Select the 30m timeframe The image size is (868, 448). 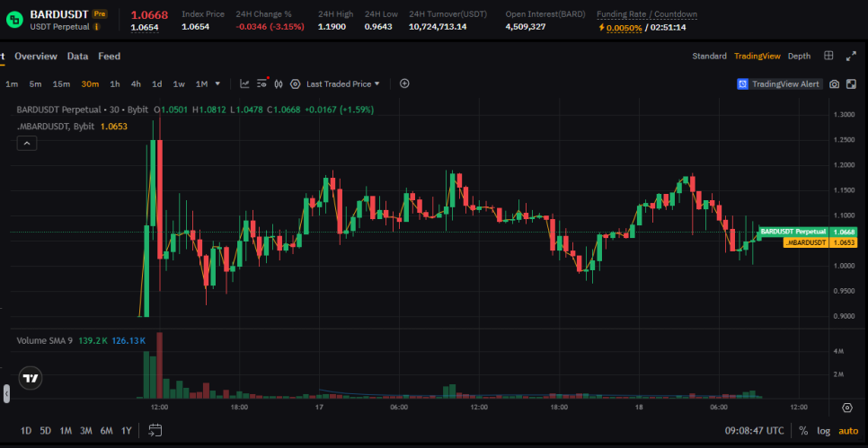coord(90,84)
